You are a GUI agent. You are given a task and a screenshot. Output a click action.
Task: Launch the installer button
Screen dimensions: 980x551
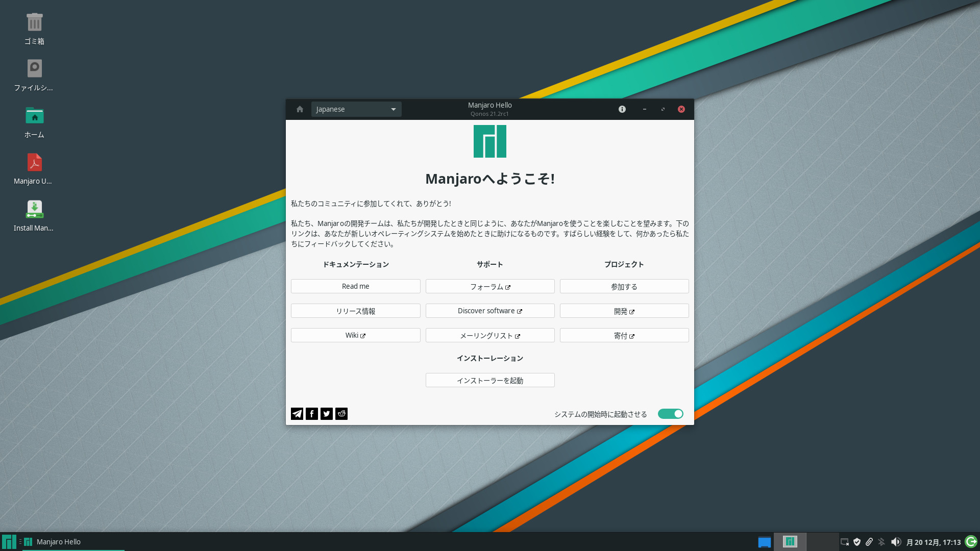tap(489, 380)
